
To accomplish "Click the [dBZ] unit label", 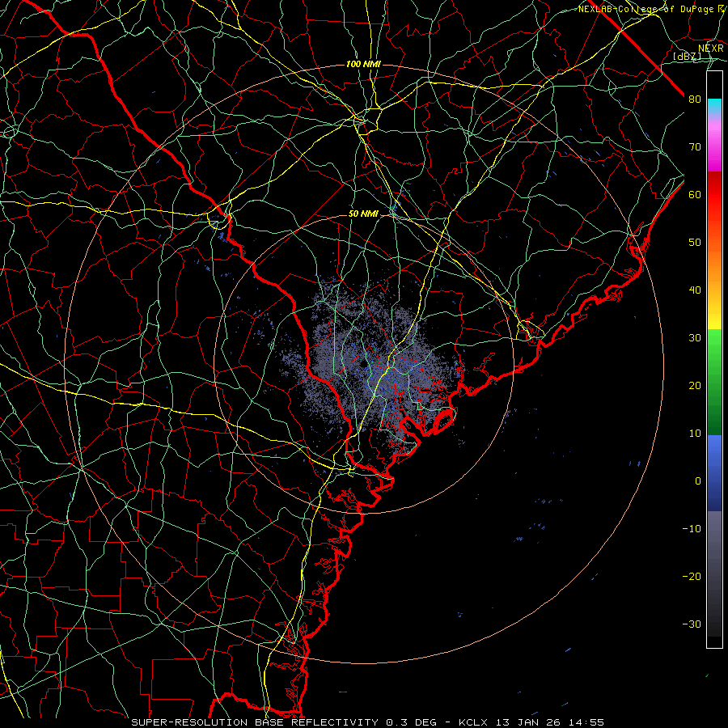I will tap(687, 57).
